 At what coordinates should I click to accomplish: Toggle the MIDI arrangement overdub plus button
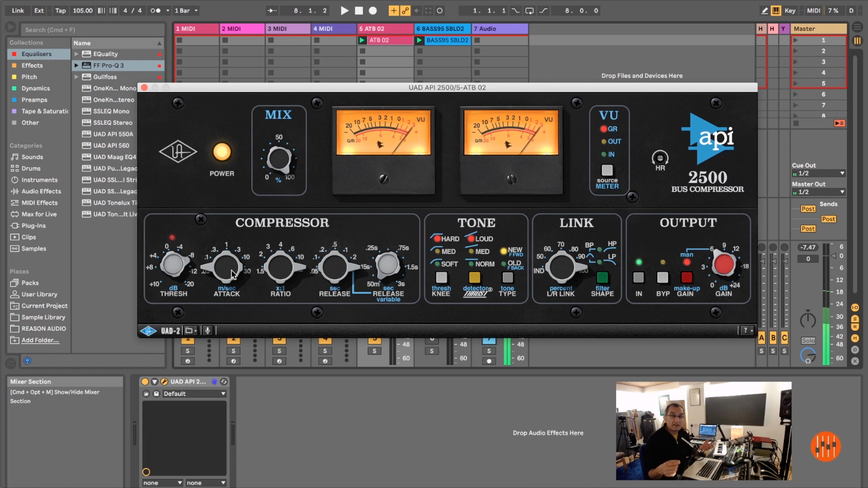click(393, 10)
